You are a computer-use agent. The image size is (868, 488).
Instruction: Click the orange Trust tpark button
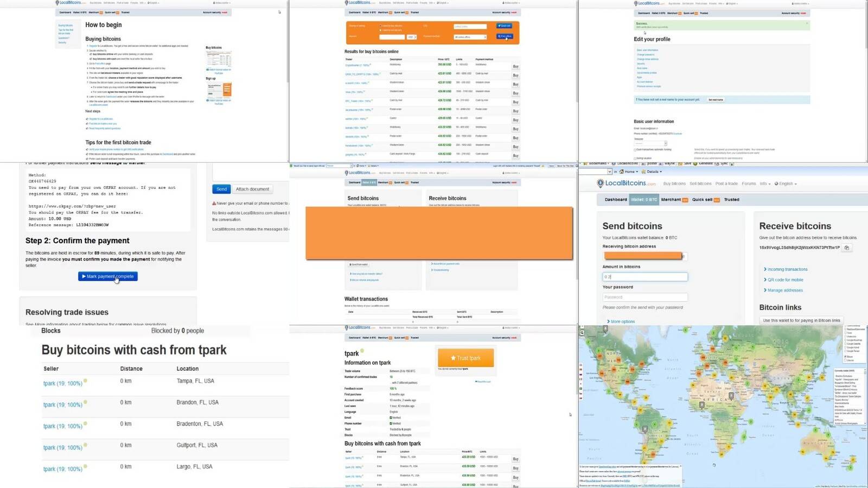pyautogui.click(x=465, y=358)
